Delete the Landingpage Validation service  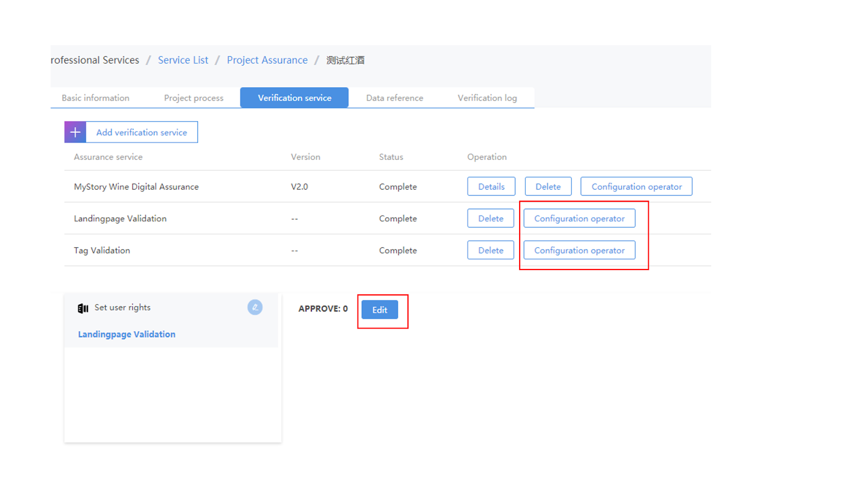point(491,219)
